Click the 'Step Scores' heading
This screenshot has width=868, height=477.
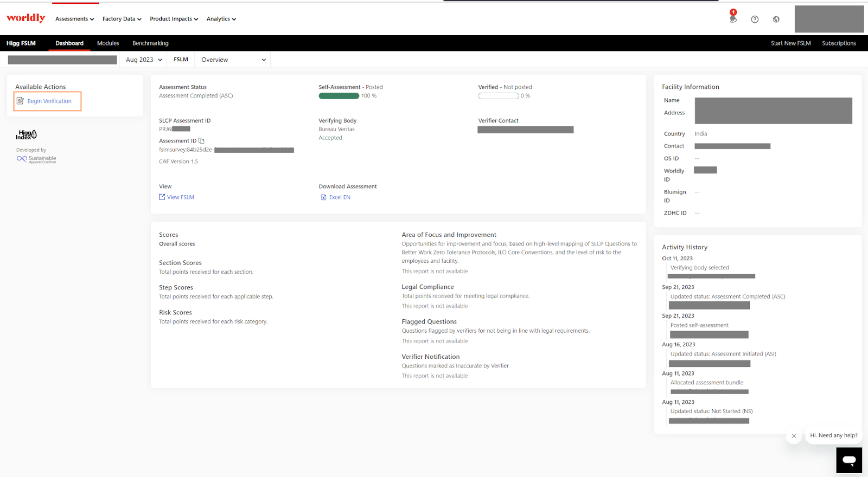(x=176, y=288)
